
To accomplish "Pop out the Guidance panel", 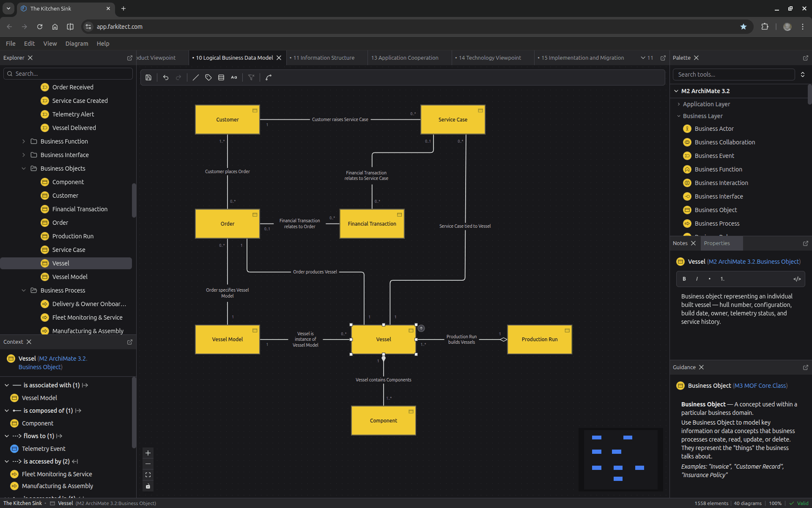I will 806,367.
